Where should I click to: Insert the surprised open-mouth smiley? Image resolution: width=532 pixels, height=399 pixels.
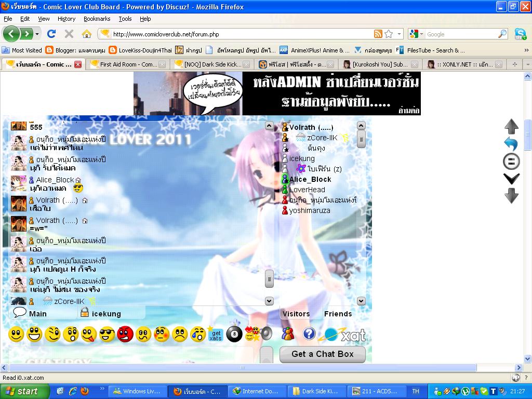pyautogui.click(x=71, y=335)
